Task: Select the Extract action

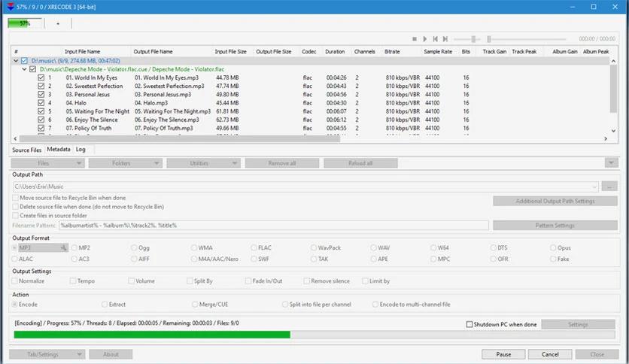Action: coord(105,305)
